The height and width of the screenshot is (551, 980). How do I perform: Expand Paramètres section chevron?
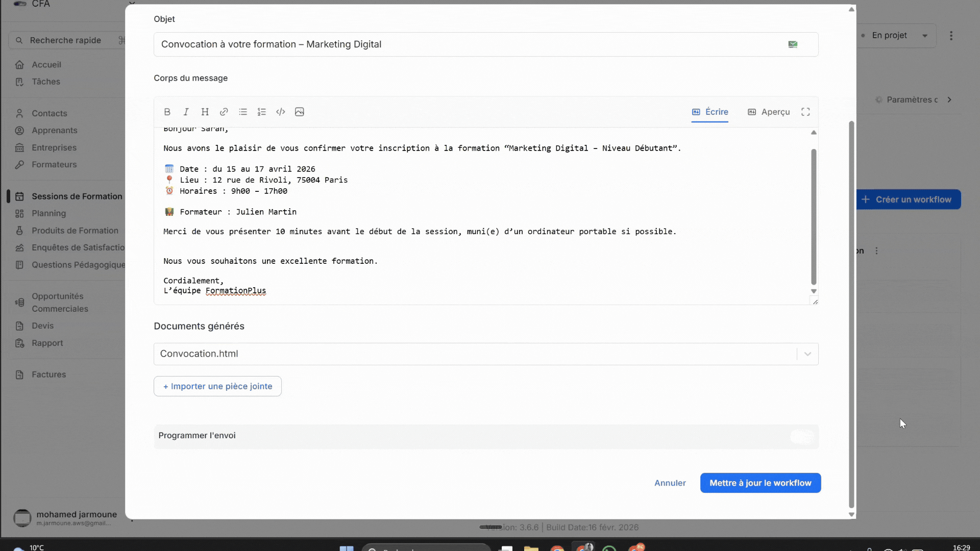pos(949,99)
